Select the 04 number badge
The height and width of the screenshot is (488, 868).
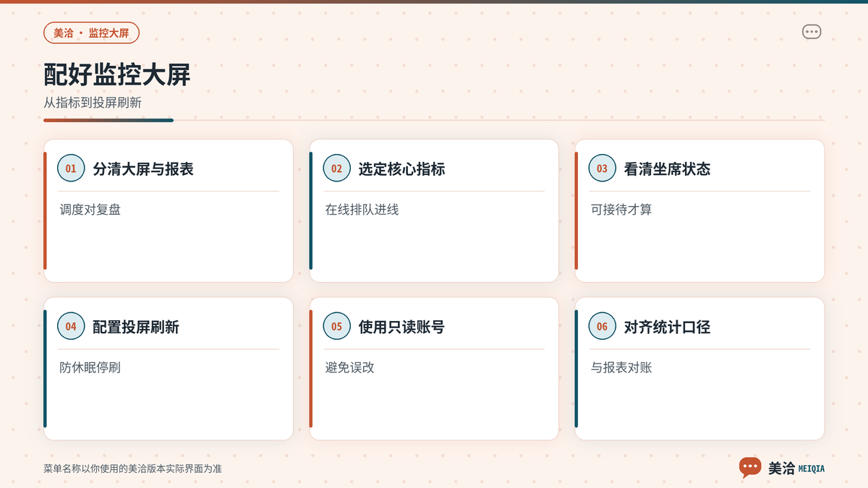pos(71,327)
